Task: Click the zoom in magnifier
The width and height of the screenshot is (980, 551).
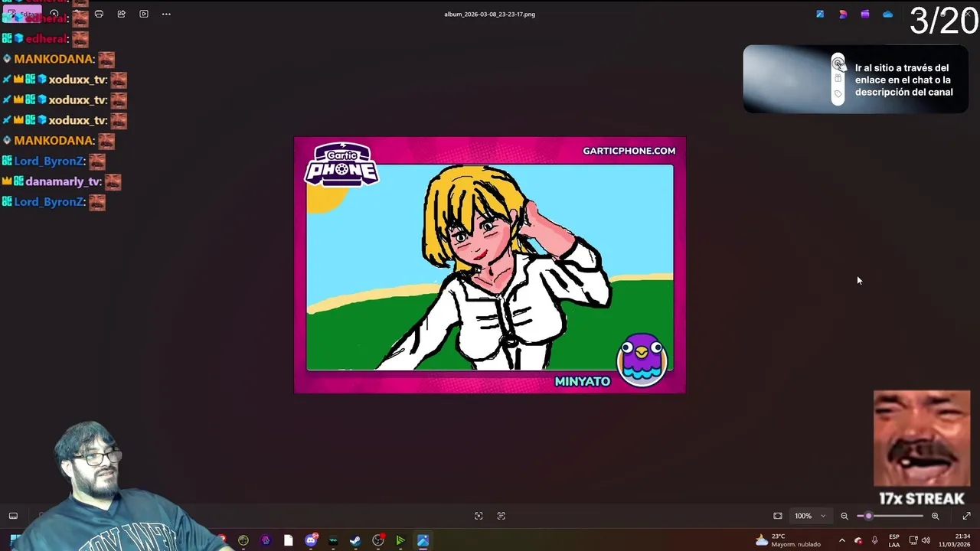Action: click(935, 516)
